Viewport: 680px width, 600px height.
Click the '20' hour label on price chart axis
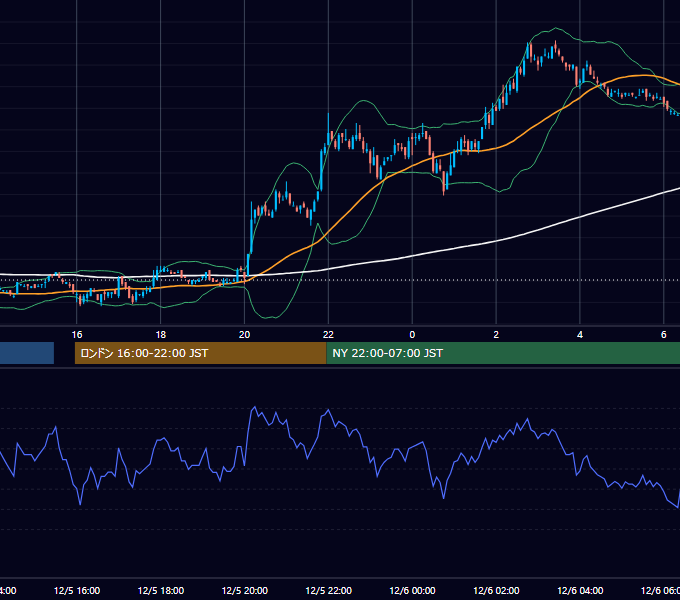coord(245,335)
